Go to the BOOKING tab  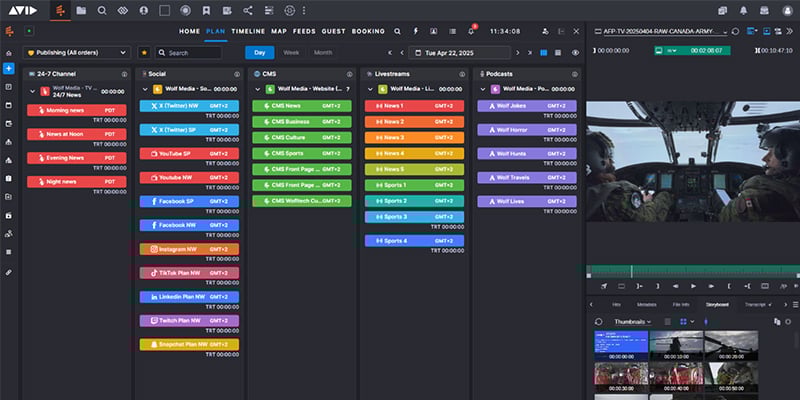368,31
